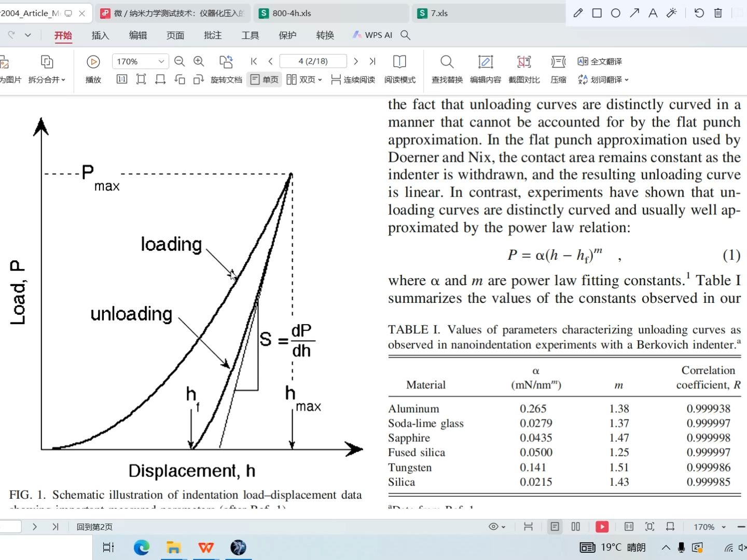Delete annotations with trash icon
747x560 pixels.
(x=718, y=13)
